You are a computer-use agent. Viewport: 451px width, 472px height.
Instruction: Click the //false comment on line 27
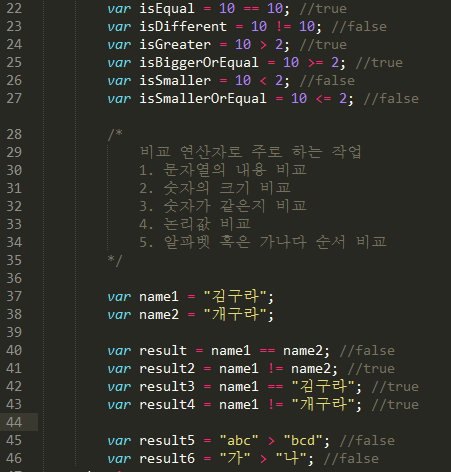click(391, 98)
